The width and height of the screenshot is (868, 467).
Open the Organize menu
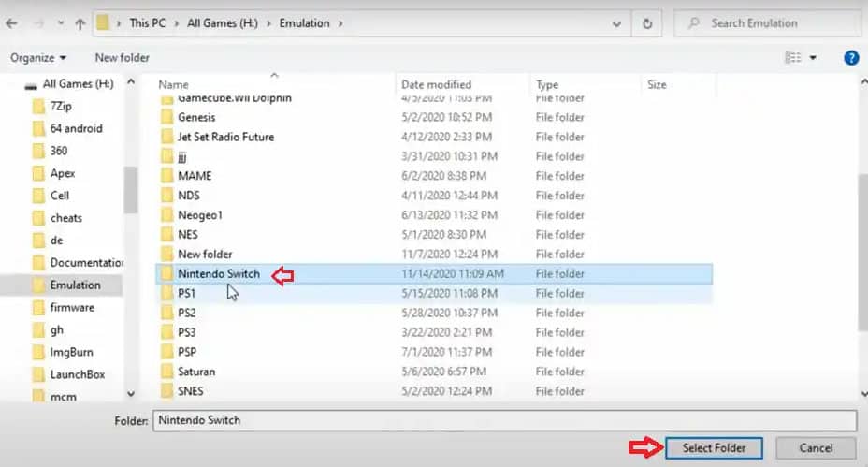coord(37,58)
